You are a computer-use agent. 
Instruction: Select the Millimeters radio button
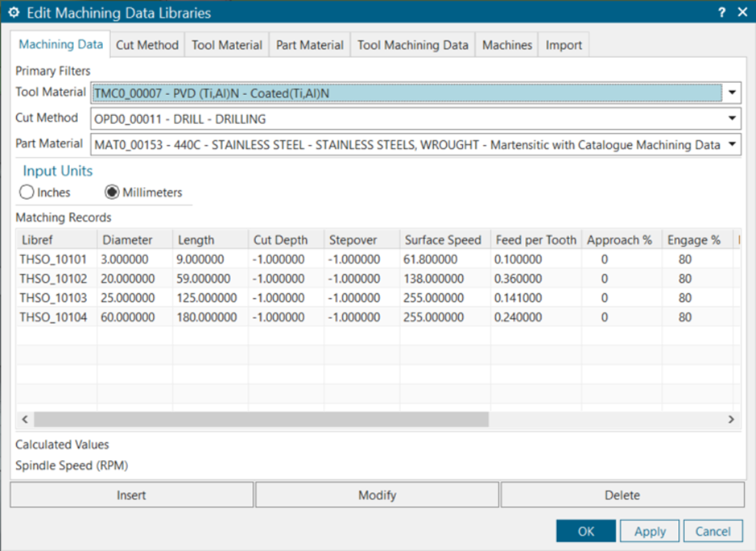click(x=113, y=193)
